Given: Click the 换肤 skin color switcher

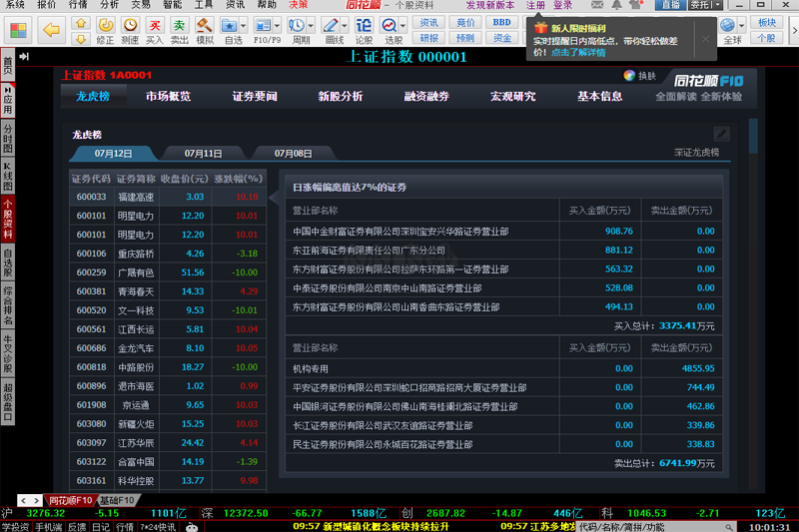Looking at the screenshot, I should click(x=640, y=76).
